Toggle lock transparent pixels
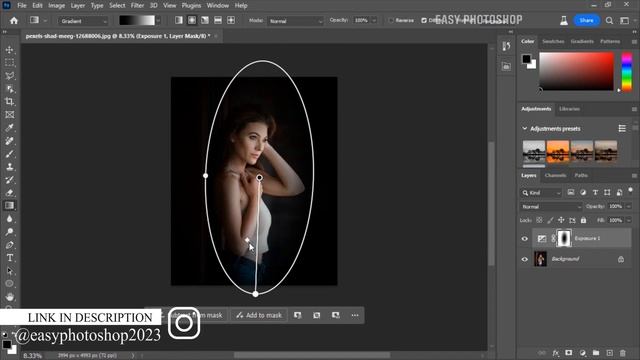The width and height of the screenshot is (640, 360). [x=539, y=220]
